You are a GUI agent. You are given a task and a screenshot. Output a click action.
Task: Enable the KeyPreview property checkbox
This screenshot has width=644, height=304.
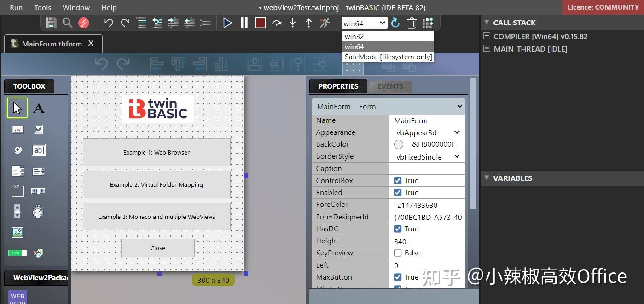[398, 252]
